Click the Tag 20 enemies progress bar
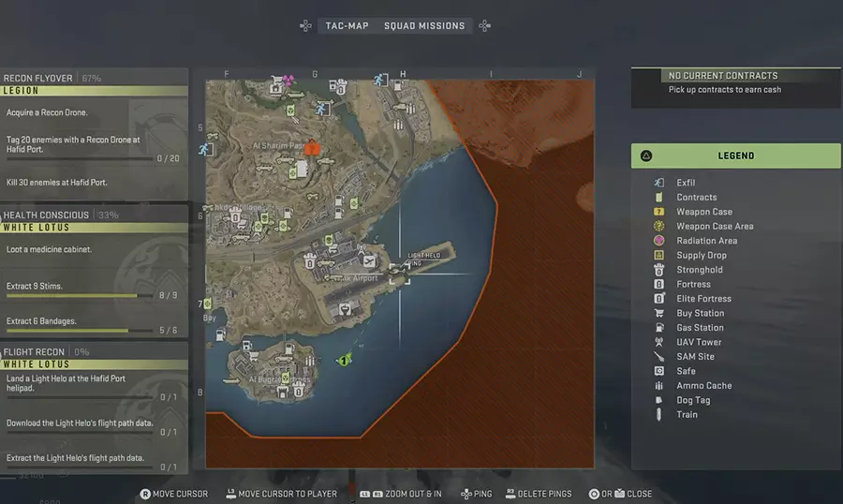843x504 pixels. (x=79, y=159)
